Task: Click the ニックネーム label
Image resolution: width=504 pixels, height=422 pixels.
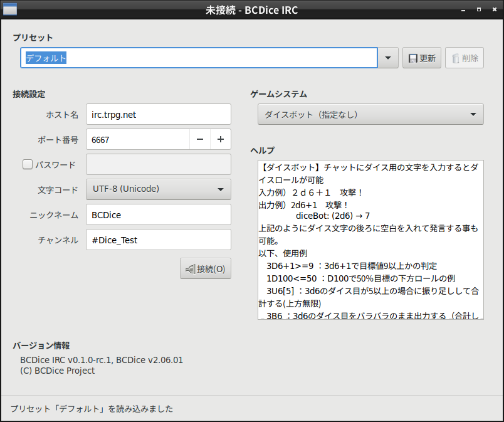Action: pos(54,215)
